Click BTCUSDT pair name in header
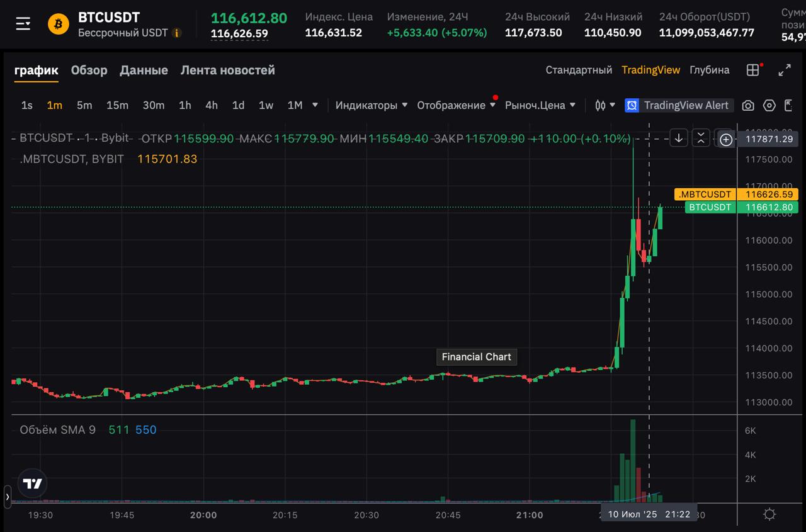Viewport: 806px width, 532px height. [109, 17]
